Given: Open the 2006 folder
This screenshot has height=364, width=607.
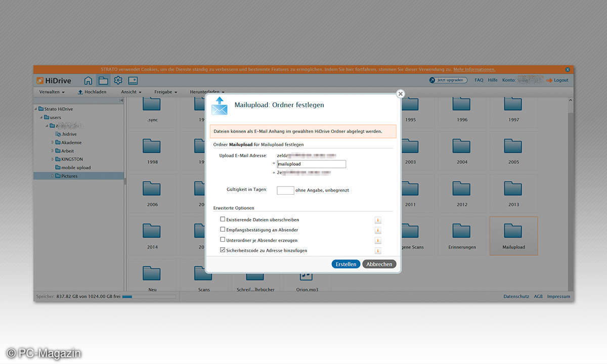Looking at the screenshot, I should [152, 193].
